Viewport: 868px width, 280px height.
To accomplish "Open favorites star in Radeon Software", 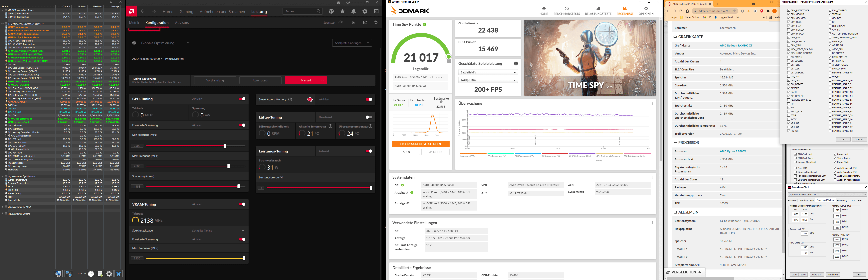I will (x=342, y=11).
